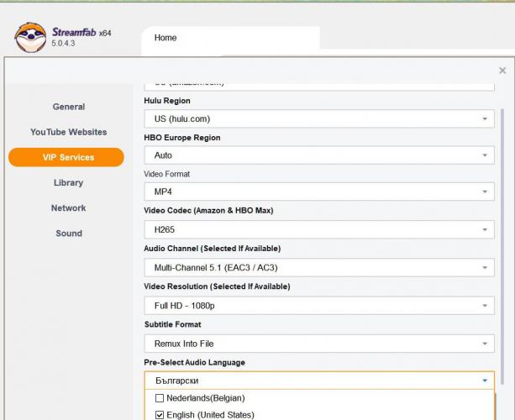The width and height of the screenshot is (515, 420).
Task: Click the Hulu Region label
Action: click(167, 101)
